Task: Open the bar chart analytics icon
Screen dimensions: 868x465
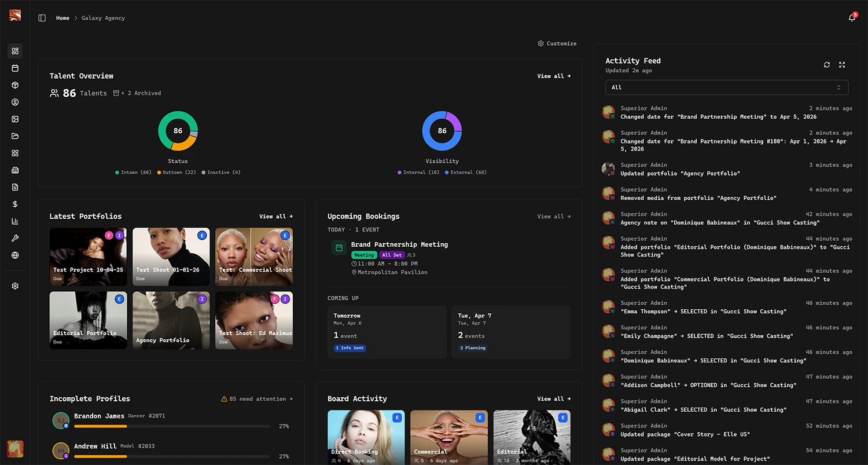Action: (15, 221)
